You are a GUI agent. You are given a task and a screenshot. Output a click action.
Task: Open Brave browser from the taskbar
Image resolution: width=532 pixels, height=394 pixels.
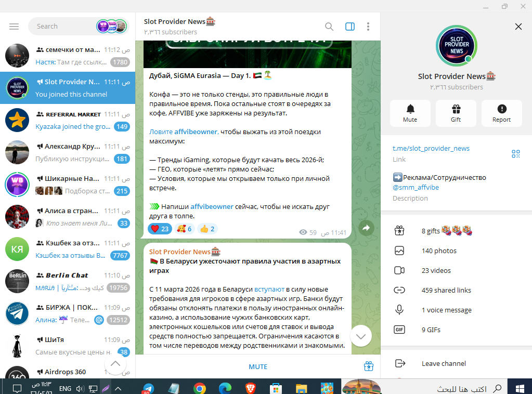coord(250,389)
